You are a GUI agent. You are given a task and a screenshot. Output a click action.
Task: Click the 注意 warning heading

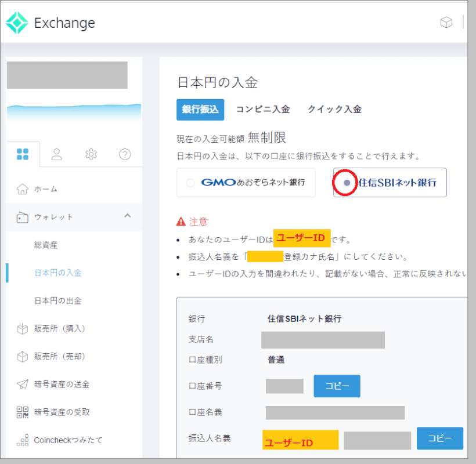point(198,222)
